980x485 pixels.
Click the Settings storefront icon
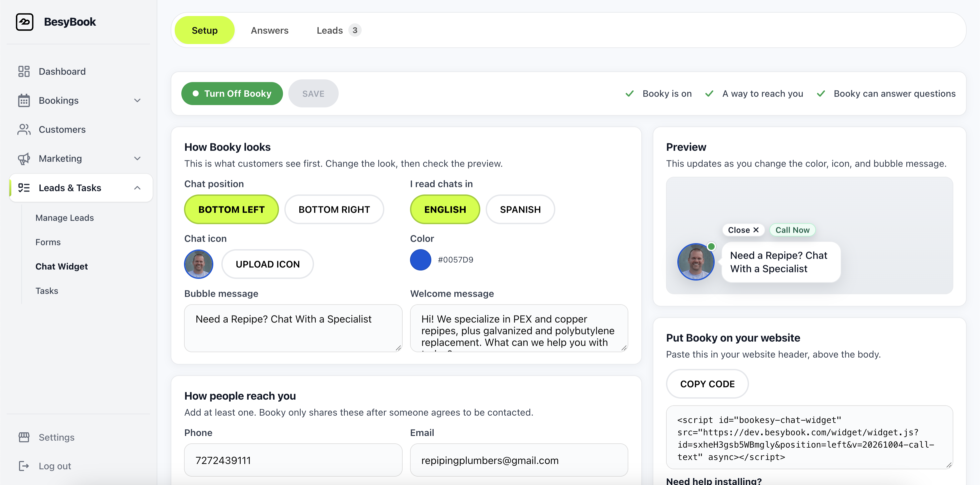[x=24, y=437]
